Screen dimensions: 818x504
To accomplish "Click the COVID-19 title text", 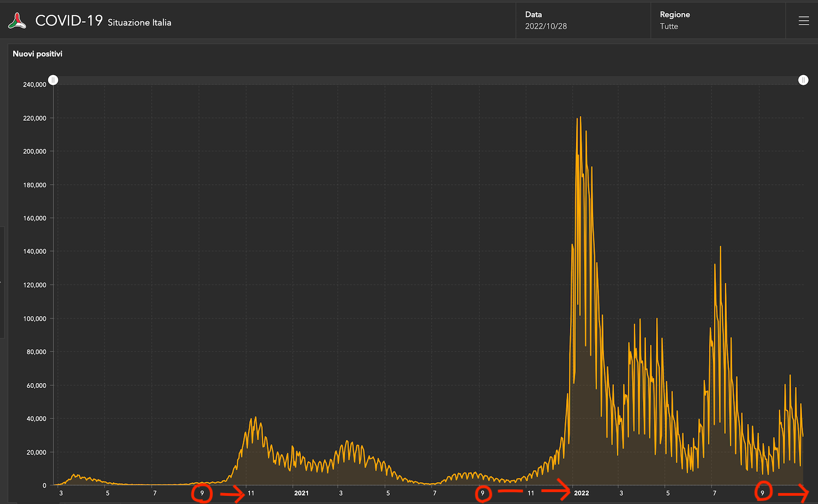I will tap(69, 21).
